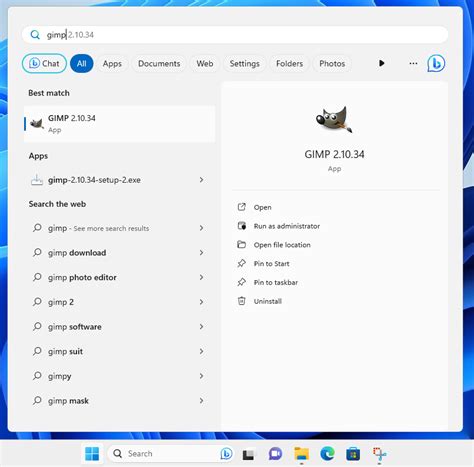The height and width of the screenshot is (467, 474).
Task: Choose Pin to taskbar
Action: pos(276,282)
